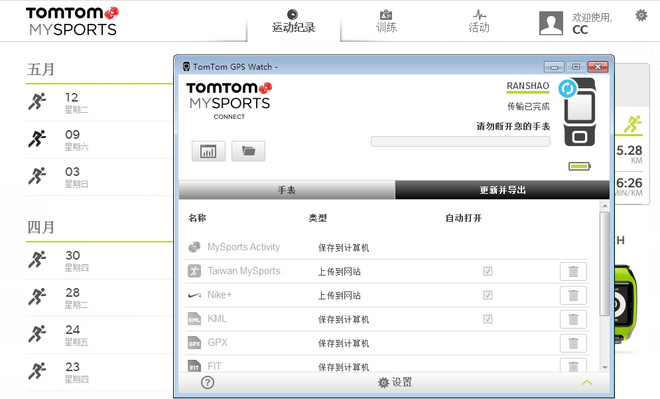Open the May 12 Tuesday run
This screenshot has height=399, width=660.
tap(99, 103)
